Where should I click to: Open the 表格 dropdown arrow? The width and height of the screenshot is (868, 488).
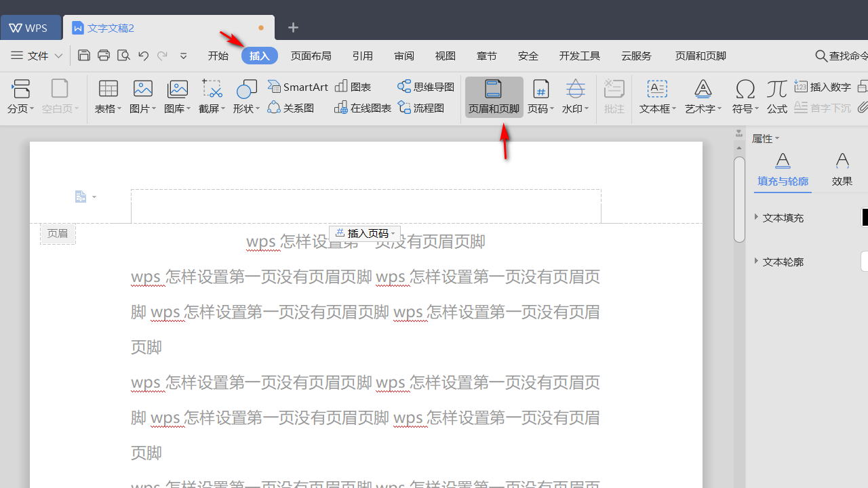click(x=119, y=108)
